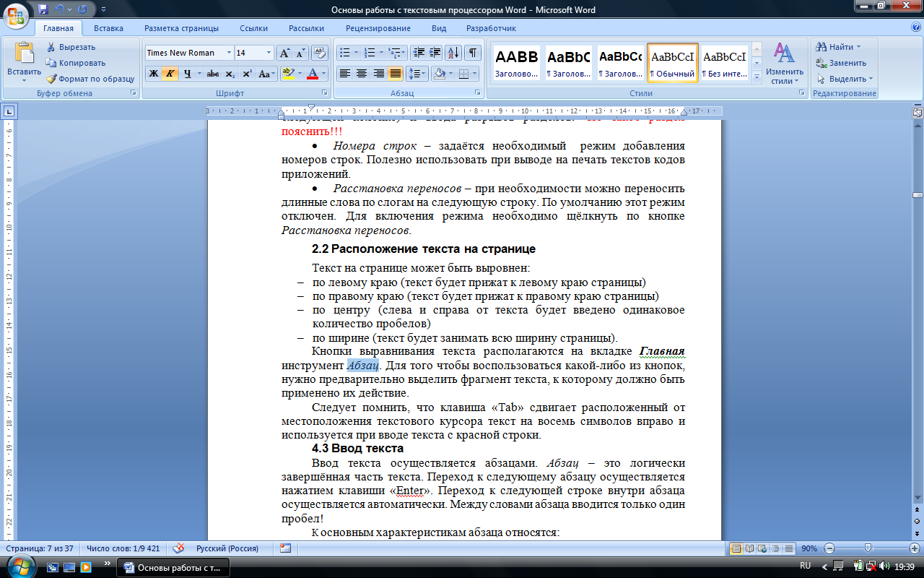The image size is (924, 578).
Task: Decrease font size with Shrink Font
Action: coord(301,53)
